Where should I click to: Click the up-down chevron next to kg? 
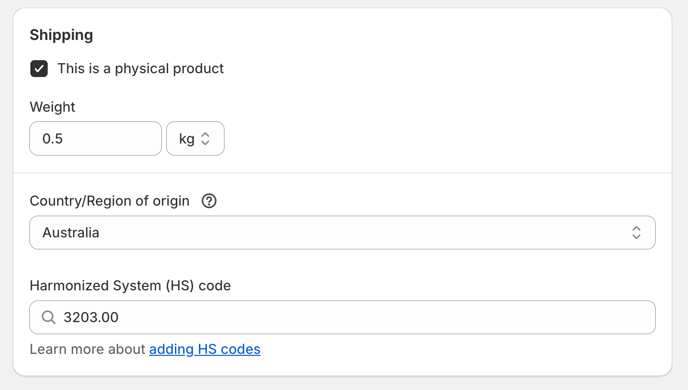205,139
